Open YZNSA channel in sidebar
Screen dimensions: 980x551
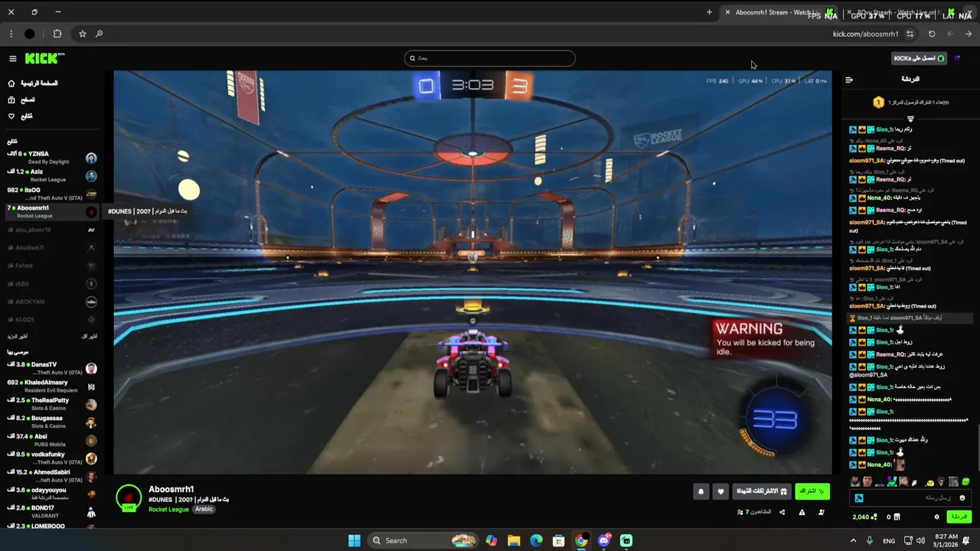(51, 158)
